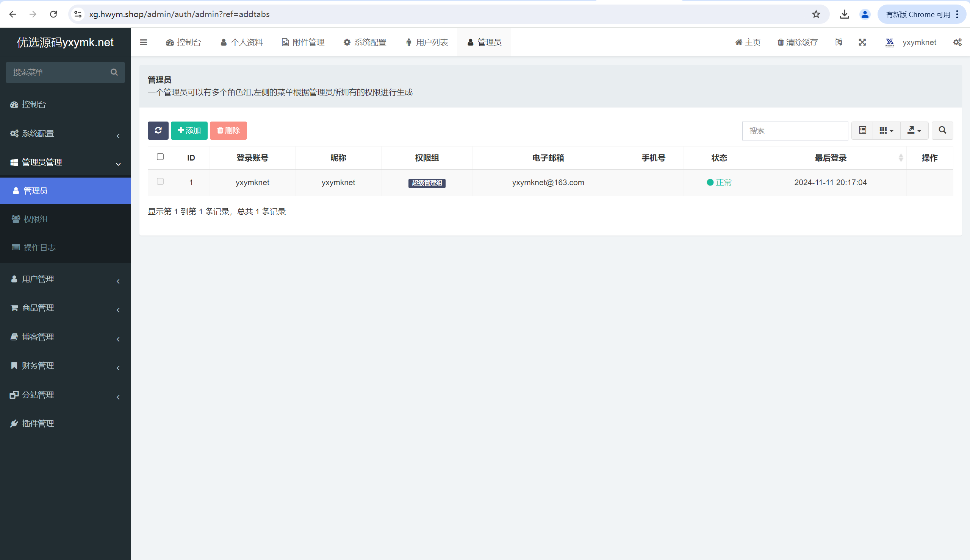Switch to the 用户列表 tab
The height and width of the screenshot is (560, 970).
click(427, 42)
